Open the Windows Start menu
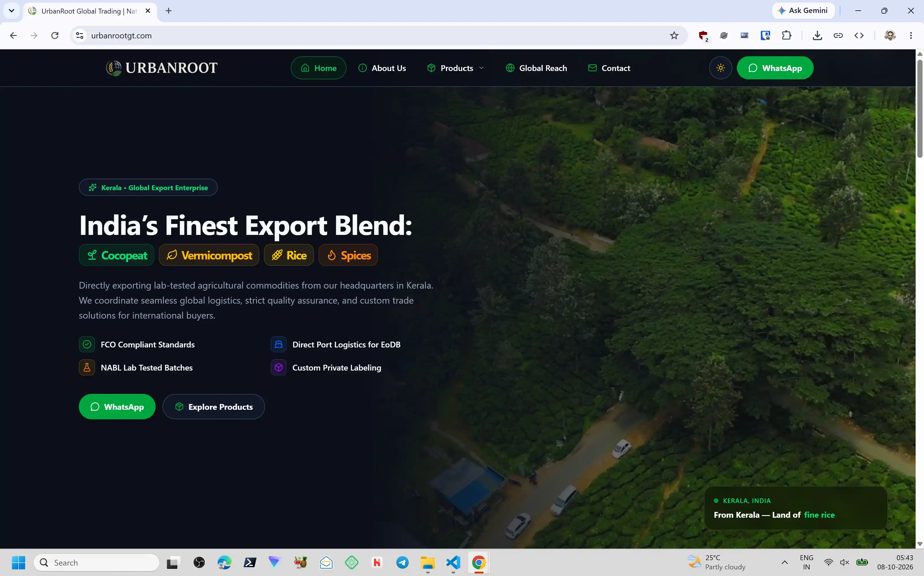 pyautogui.click(x=18, y=563)
